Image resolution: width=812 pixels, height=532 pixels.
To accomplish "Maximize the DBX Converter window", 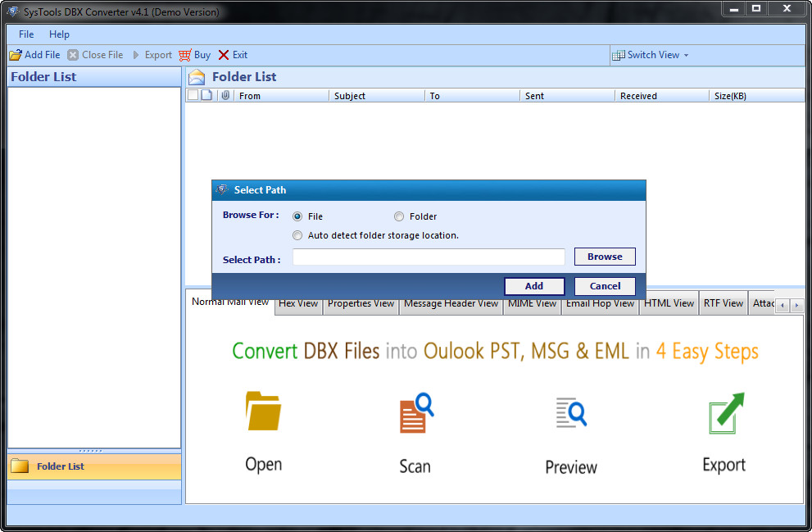I will 756,8.
